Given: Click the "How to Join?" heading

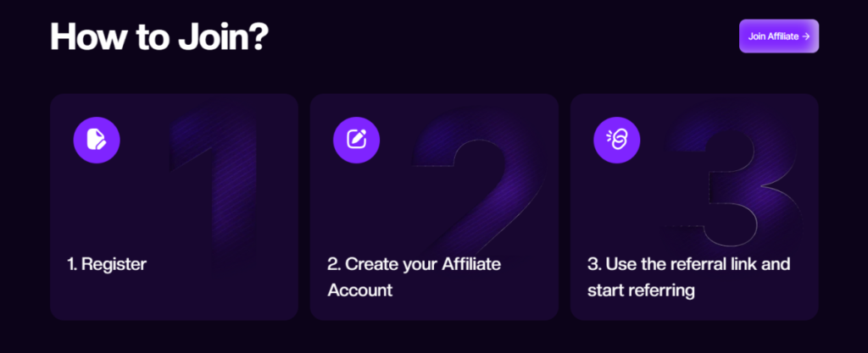Looking at the screenshot, I should pyautogui.click(x=159, y=37).
